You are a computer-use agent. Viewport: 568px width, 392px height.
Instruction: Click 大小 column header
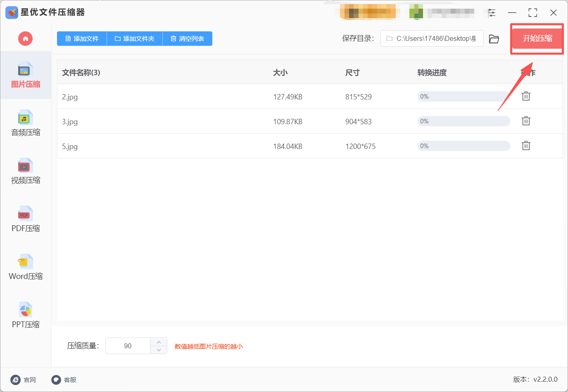click(280, 73)
